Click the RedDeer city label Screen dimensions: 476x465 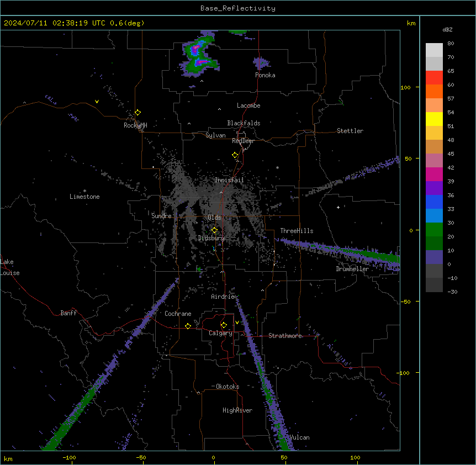click(243, 141)
